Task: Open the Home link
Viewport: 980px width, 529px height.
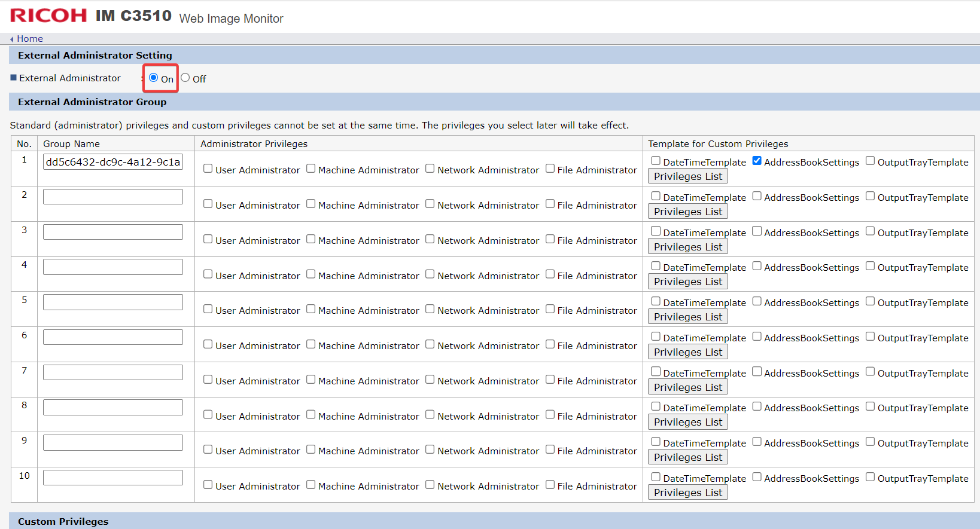Action: point(30,39)
